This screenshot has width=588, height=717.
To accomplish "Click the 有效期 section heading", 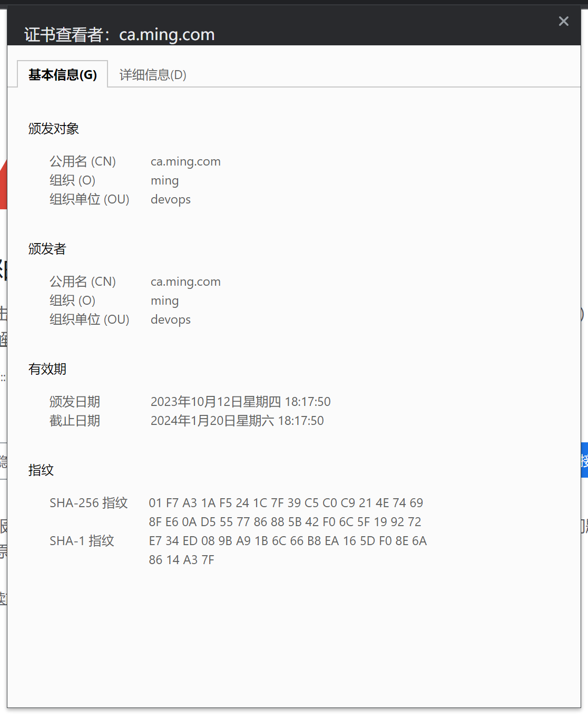I will (x=47, y=369).
